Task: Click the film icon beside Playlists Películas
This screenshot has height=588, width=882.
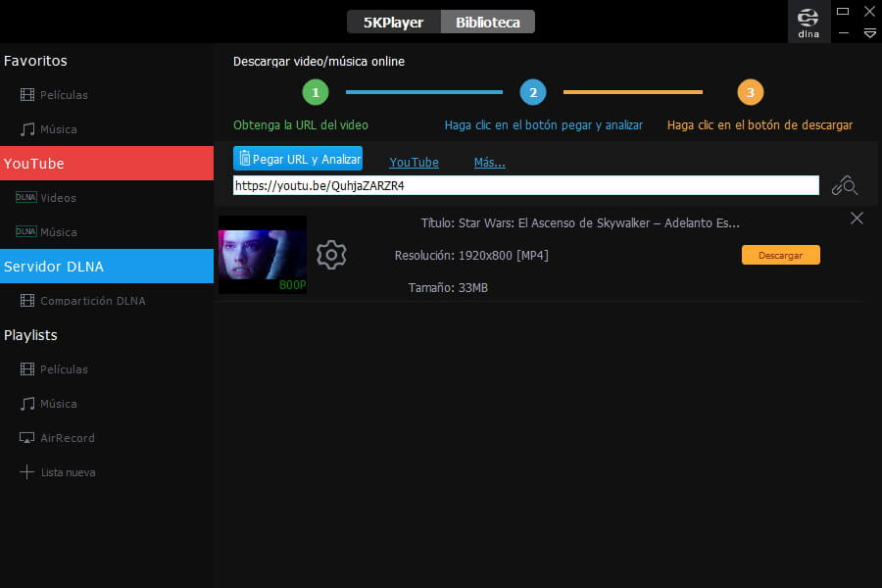Action: point(27,369)
